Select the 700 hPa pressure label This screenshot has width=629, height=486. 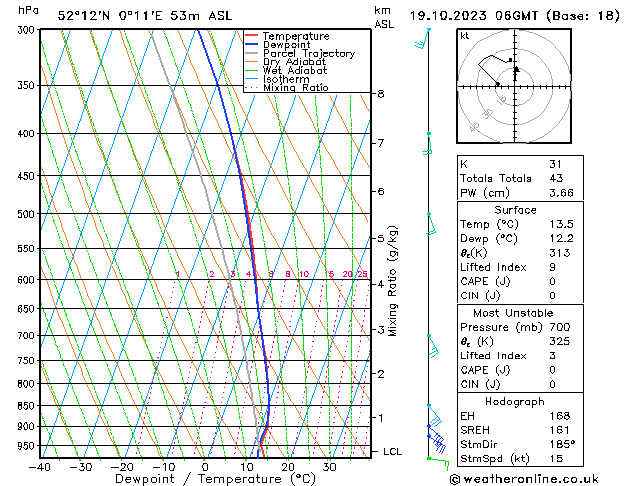pyautogui.click(x=28, y=336)
